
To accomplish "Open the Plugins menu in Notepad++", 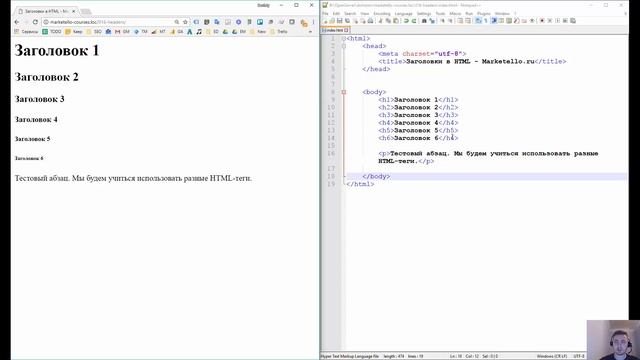I will pyautogui.click(x=484, y=13).
